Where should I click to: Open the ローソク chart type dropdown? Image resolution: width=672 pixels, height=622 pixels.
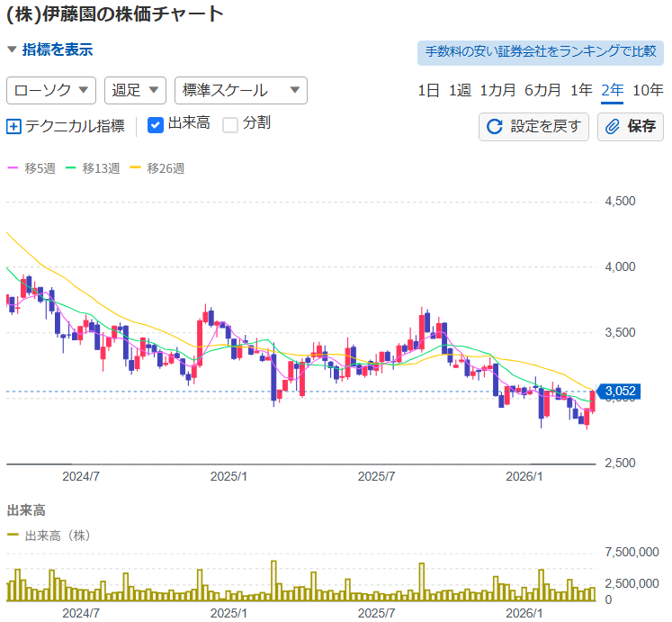click(x=51, y=90)
